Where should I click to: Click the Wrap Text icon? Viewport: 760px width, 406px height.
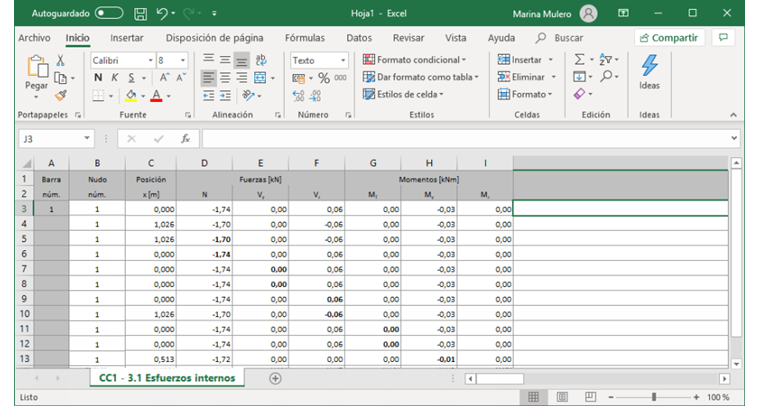pos(261,60)
